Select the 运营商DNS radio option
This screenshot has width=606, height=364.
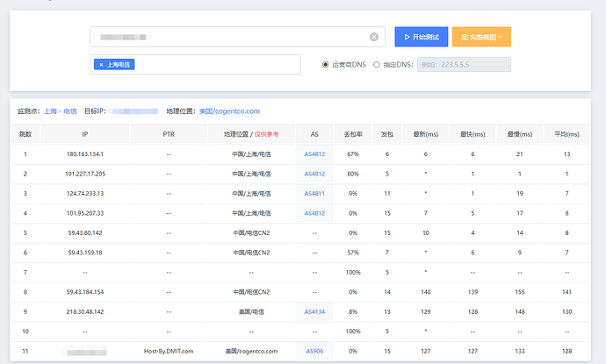pyautogui.click(x=326, y=64)
